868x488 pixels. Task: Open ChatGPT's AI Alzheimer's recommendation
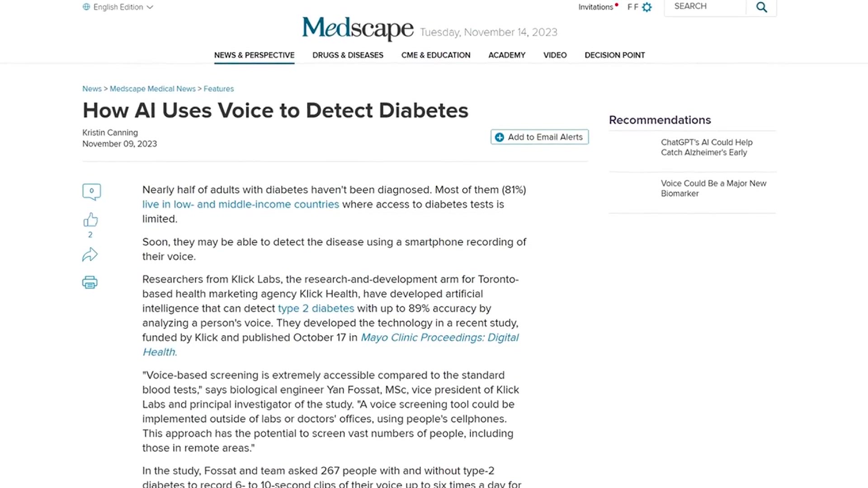click(x=707, y=147)
